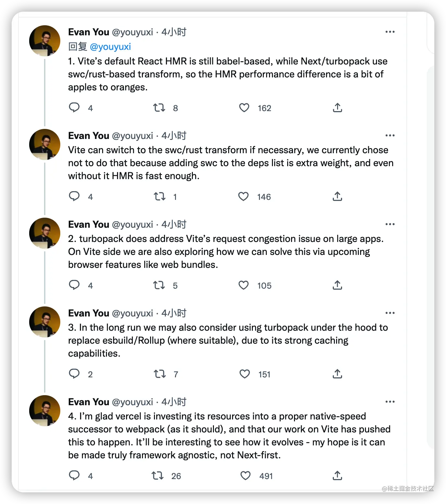Click the @youyuxi reply mention link
This screenshot has width=446, height=504.
[110, 47]
